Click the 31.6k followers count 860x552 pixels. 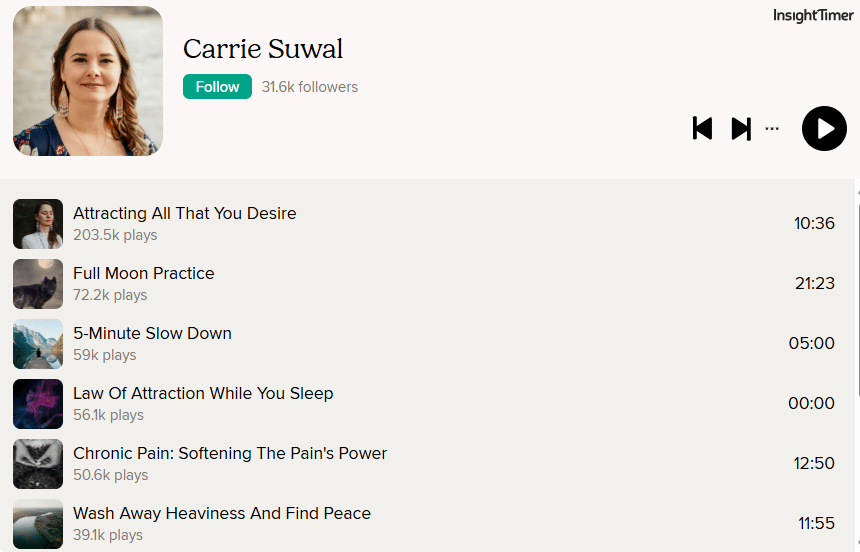[310, 87]
